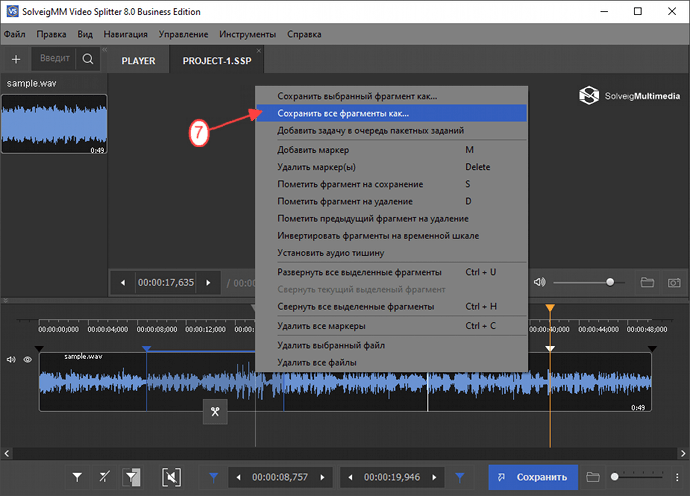690x496 pixels.
Task: Decrease the end time 00:00:19,946
Action: [350, 478]
